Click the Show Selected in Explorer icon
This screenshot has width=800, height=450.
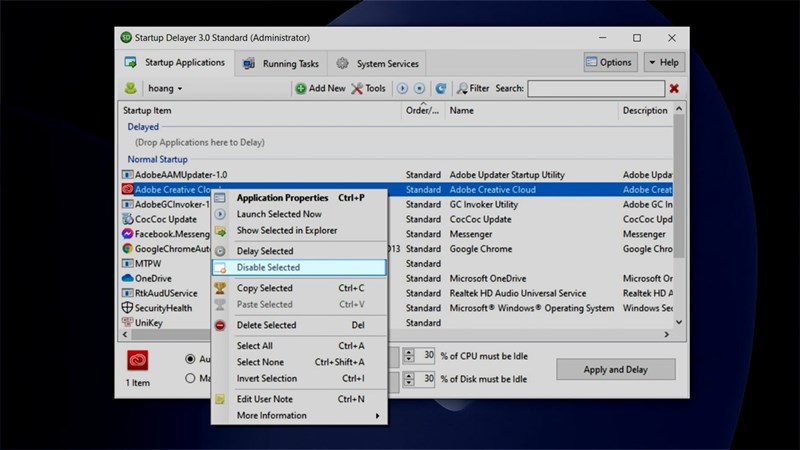pyautogui.click(x=220, y=231)
